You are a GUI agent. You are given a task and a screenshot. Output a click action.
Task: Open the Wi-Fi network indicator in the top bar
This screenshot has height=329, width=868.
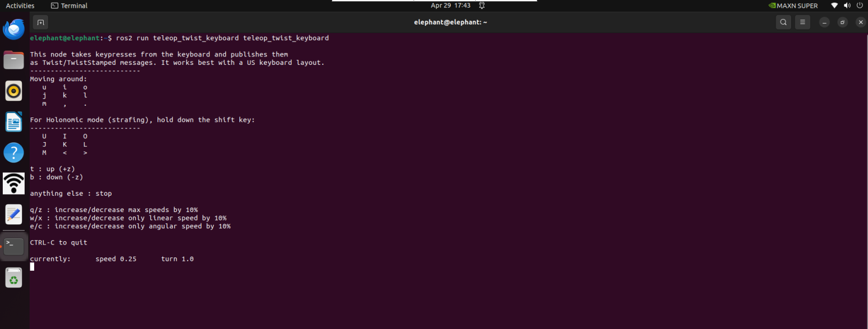[x=834, y=6]
